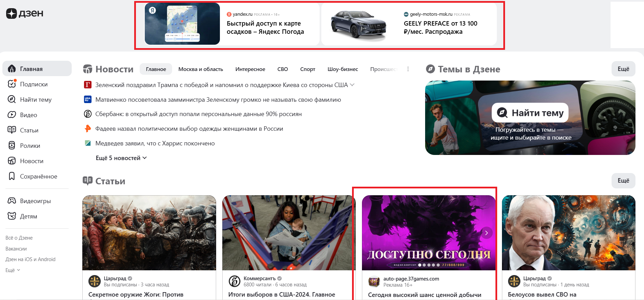
Task: Click source icon of Фадеев news
Action: pyautogui.click(x=88, y=129)
